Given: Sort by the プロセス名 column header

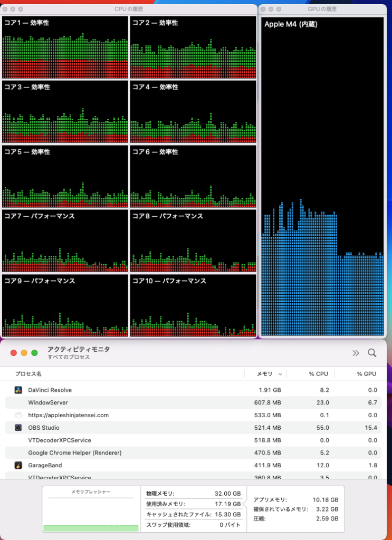Looking at the screenshot, I should click(x=28, y=374).
